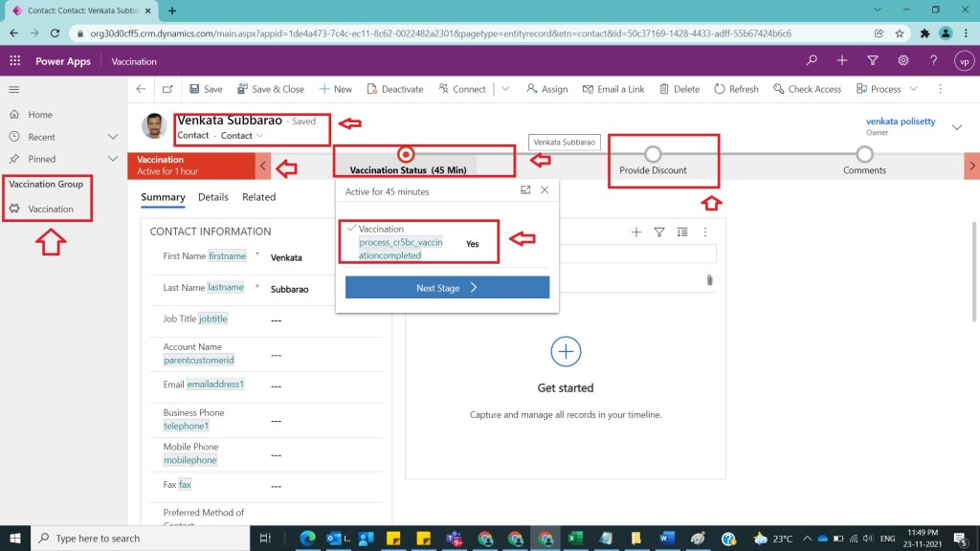The height and width of the screenshot is (551, 980).
Task: Close the Vaccination Status flyout
Action: point(545,190)
